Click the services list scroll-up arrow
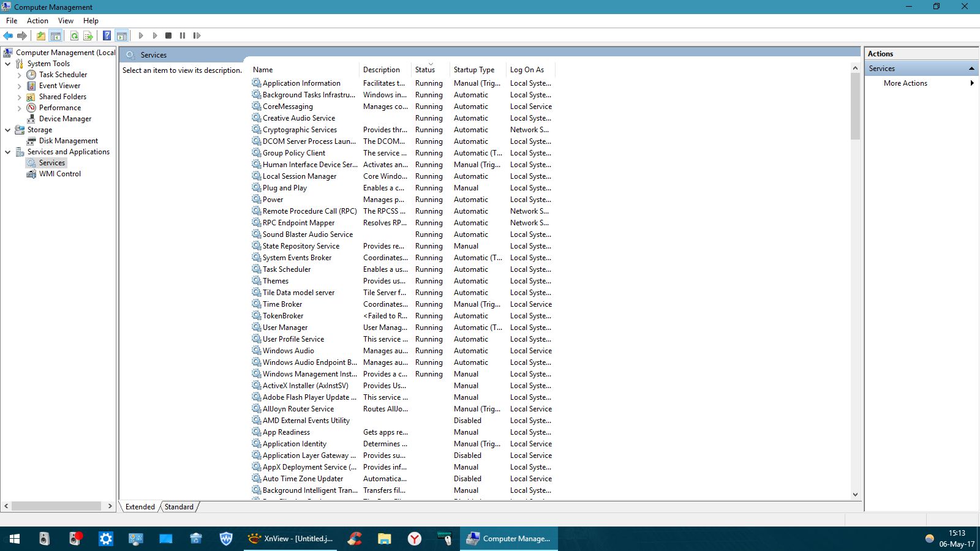980x551 pixels. (x=855, y=69)
